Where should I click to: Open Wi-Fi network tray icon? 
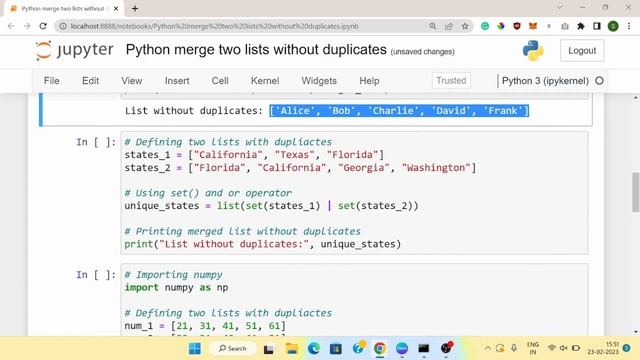pos(551,348)
